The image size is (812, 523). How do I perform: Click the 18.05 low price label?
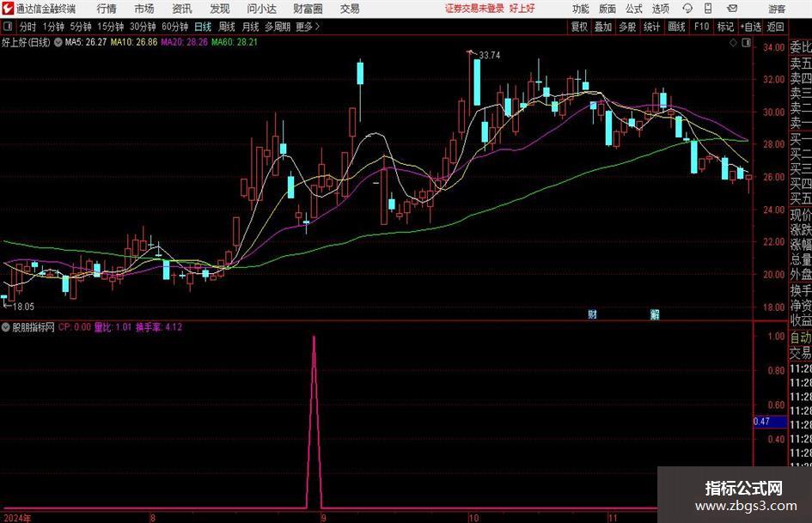(23, 307)
